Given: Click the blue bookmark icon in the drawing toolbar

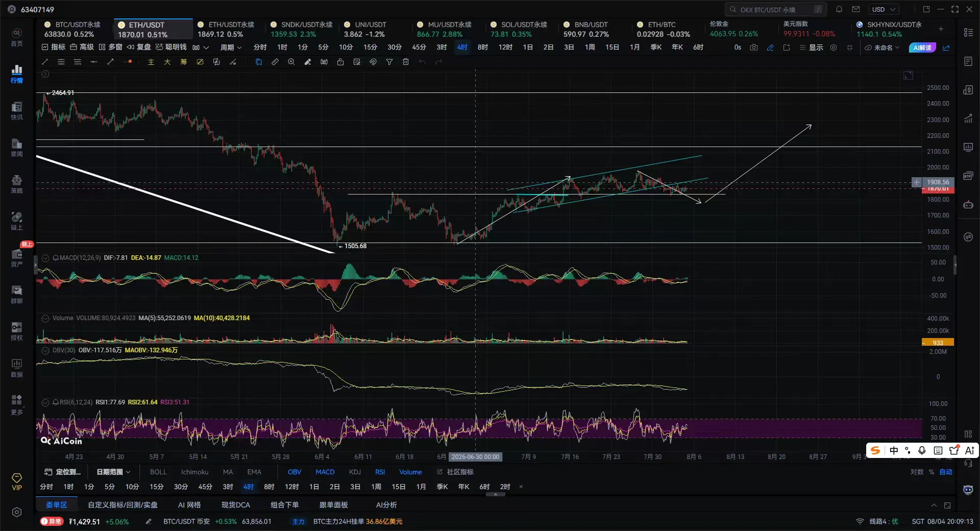Looking at the screenshot, I should (259, 62).
